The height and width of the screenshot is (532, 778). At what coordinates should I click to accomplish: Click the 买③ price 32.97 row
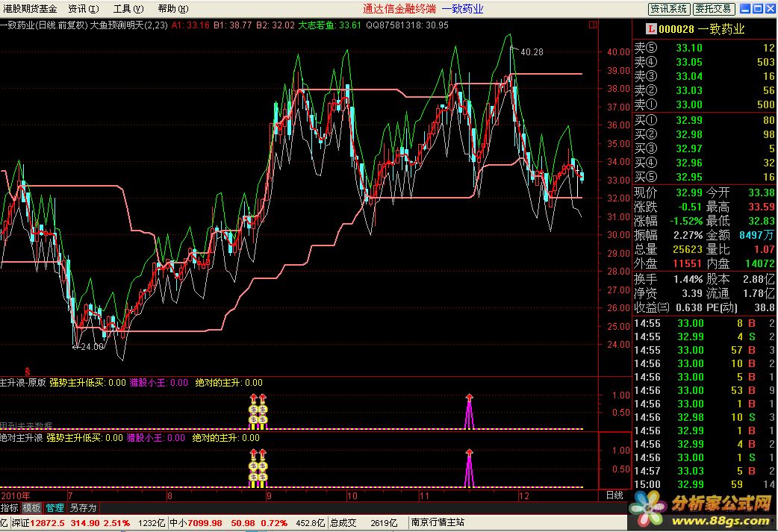click(x=704, y=148)
